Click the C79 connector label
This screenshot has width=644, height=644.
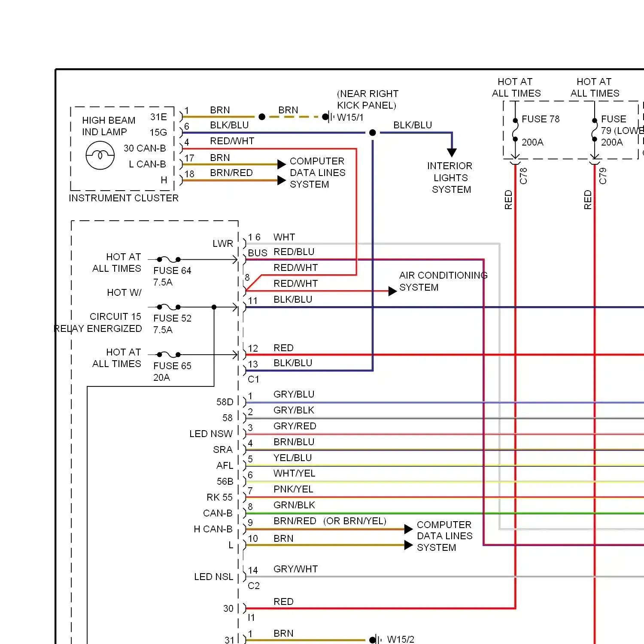click(603, 176)
